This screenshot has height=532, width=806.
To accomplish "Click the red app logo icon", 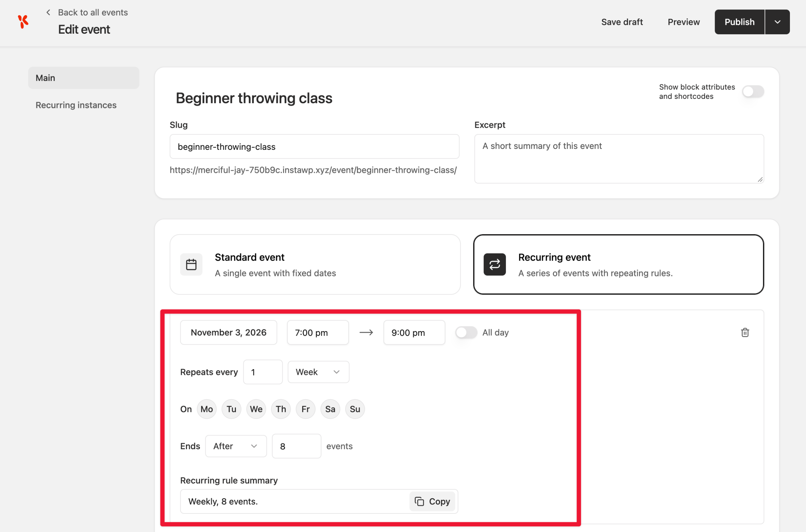I will click(x=23, y=22).
